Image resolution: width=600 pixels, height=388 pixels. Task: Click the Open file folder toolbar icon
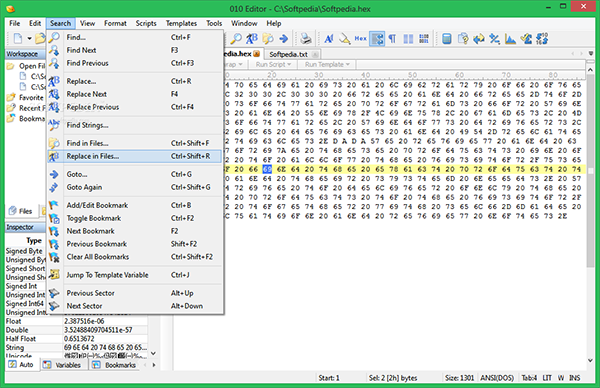coord(40,38)
